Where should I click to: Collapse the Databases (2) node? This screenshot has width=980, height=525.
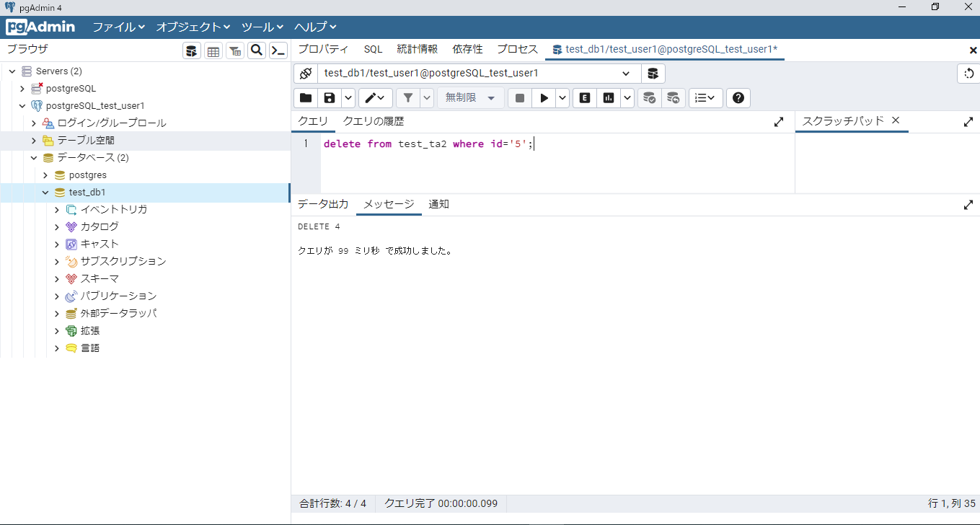point(34,158)
